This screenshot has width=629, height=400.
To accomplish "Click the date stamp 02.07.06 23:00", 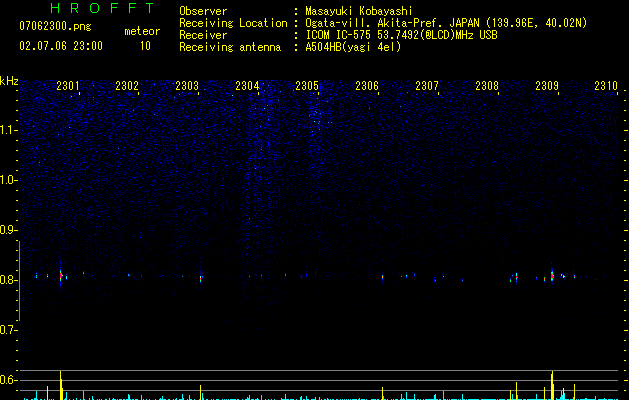I will (x=61, y=46).
